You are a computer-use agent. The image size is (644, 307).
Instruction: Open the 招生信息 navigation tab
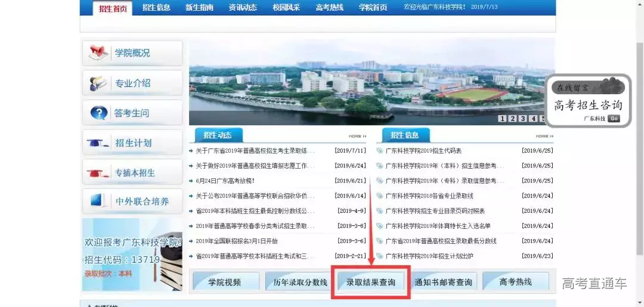click(156, 8)
